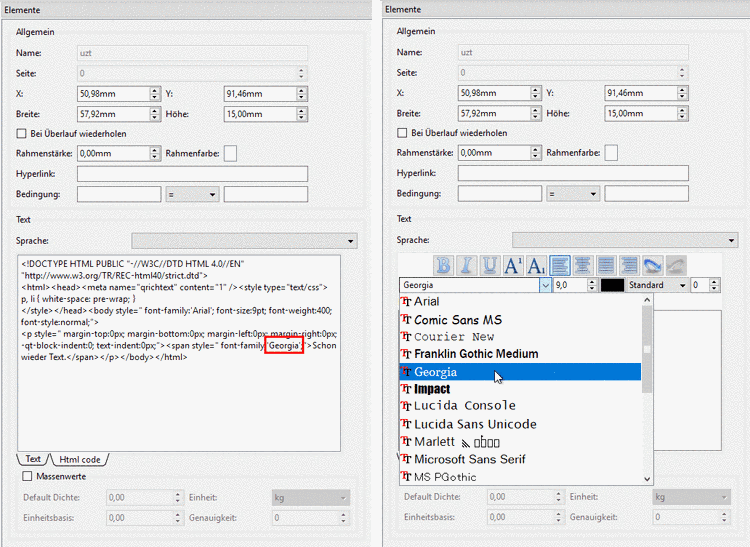Image resolution: width=750 pixels, height=547 pixels.
Task: Choose Franklin Gothic Medium font
Action: tap(520, 354)
